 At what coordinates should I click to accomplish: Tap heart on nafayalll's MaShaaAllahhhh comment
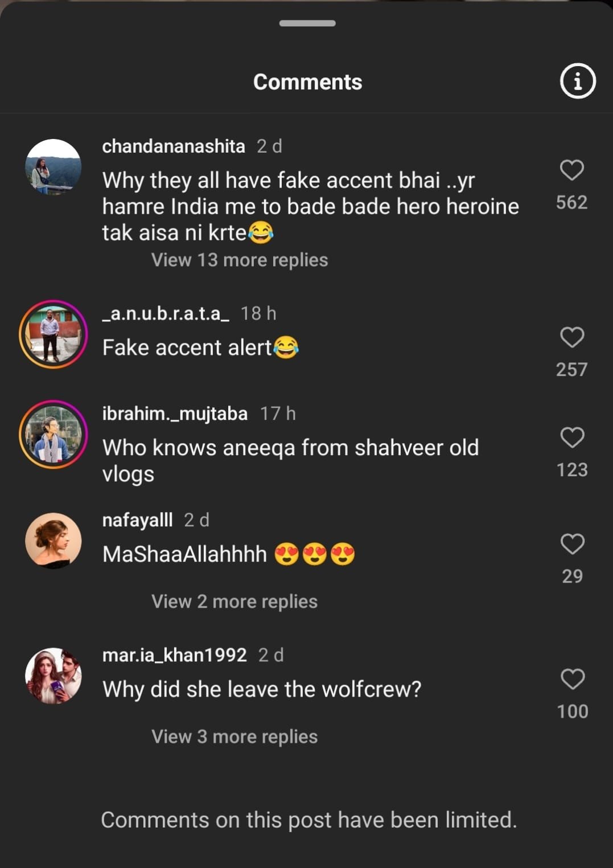(572, 544)
